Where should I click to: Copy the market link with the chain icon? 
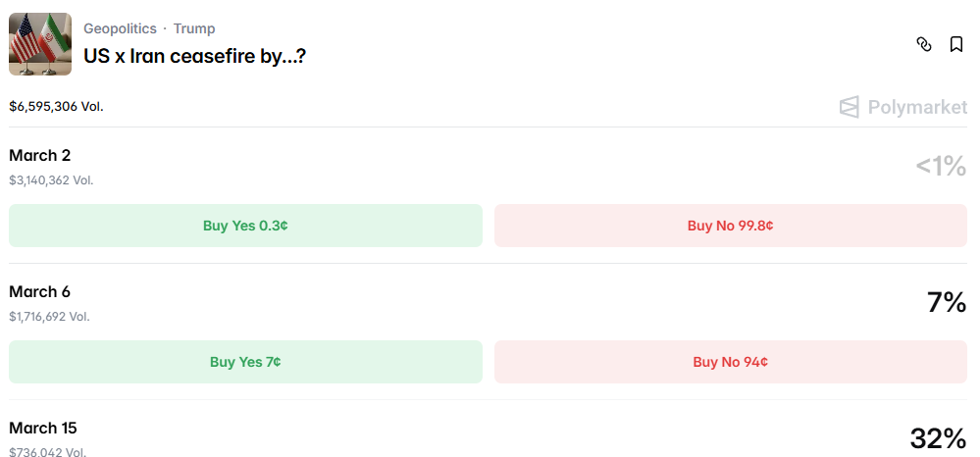[x=923, y=44]
